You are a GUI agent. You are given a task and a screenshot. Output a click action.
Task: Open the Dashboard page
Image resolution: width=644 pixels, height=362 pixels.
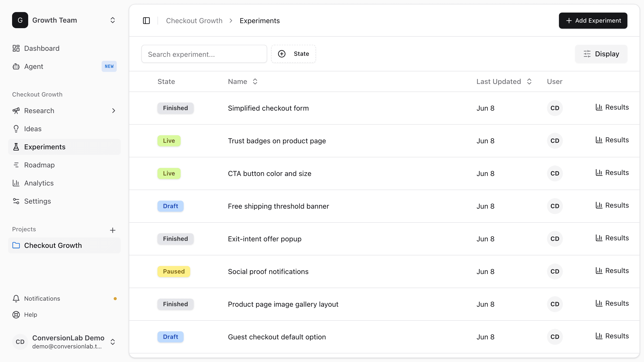[64, 48]
